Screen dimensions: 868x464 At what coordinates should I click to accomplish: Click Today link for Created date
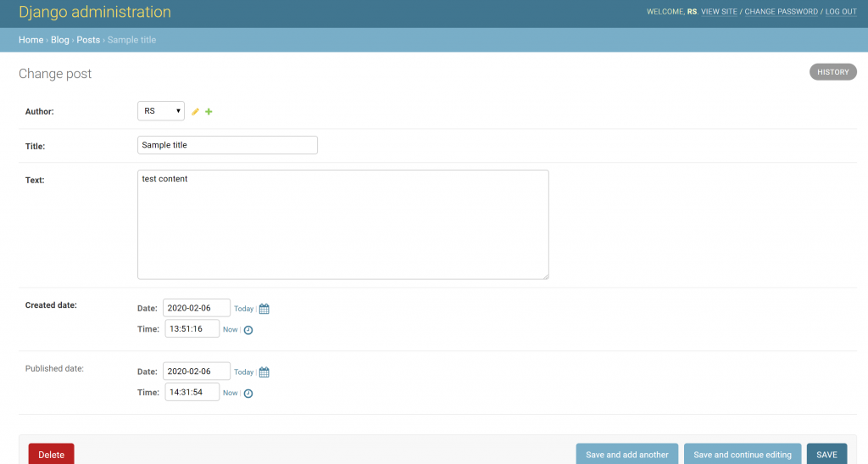pos(243,309)
